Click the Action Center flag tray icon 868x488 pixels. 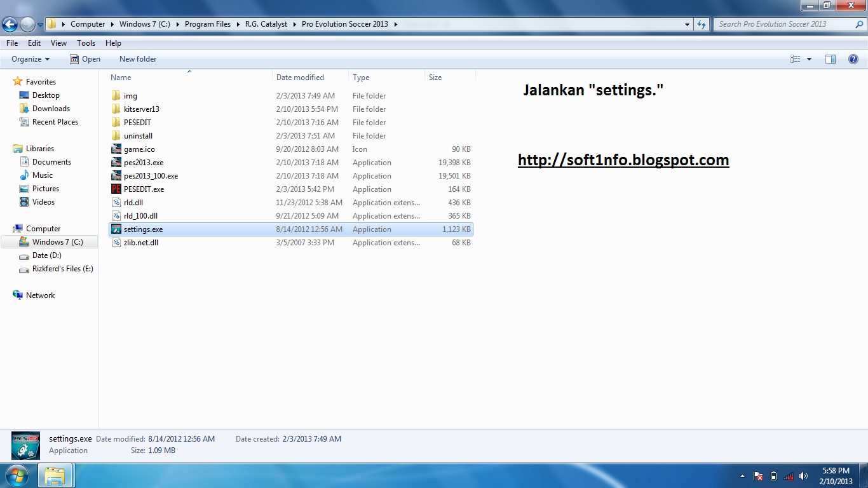click(758, 476)
